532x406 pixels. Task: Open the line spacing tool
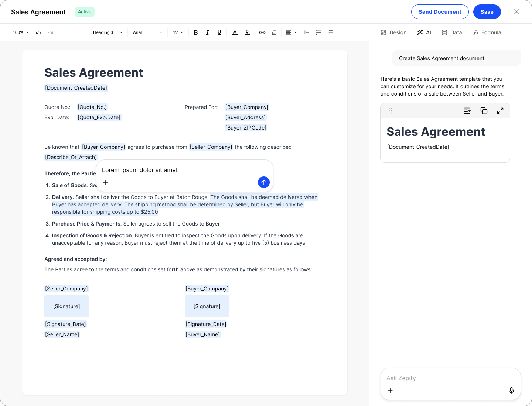[x=307, y=32]
